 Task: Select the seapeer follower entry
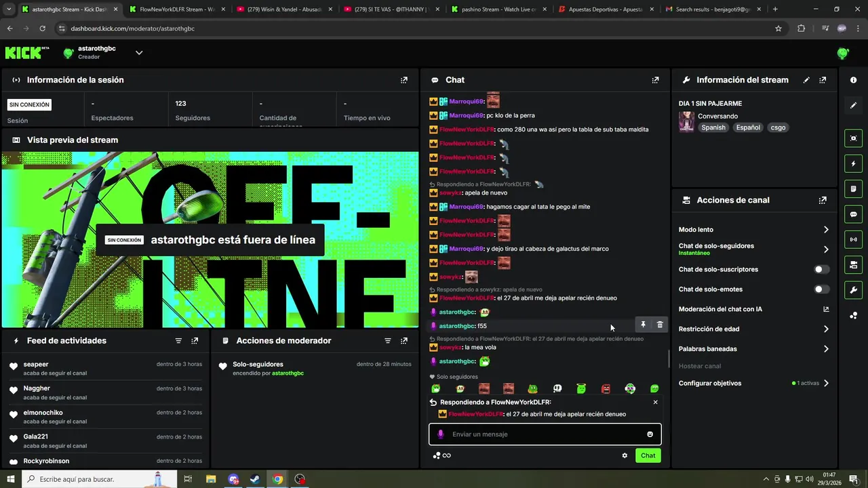click(x=105, y=368)
